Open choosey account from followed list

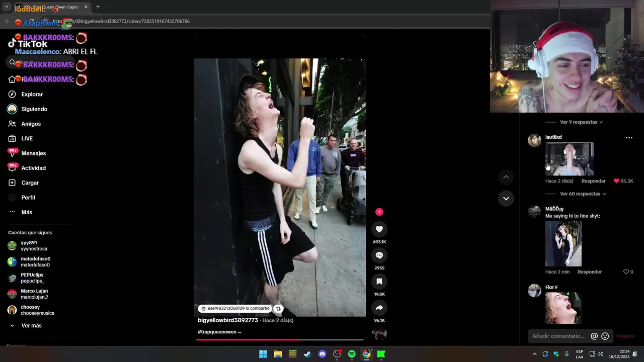pos(37,310)
